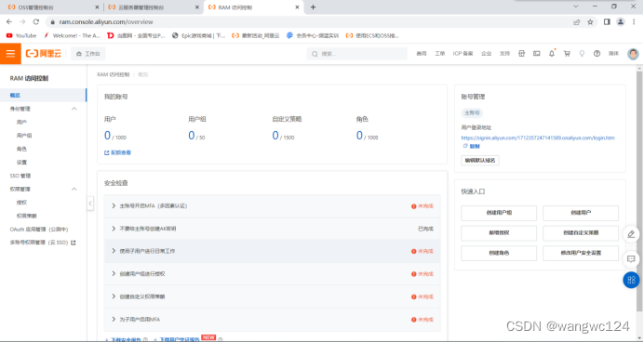
Task: Open 设置 in the sidebar
Action: tap(21, 163)
